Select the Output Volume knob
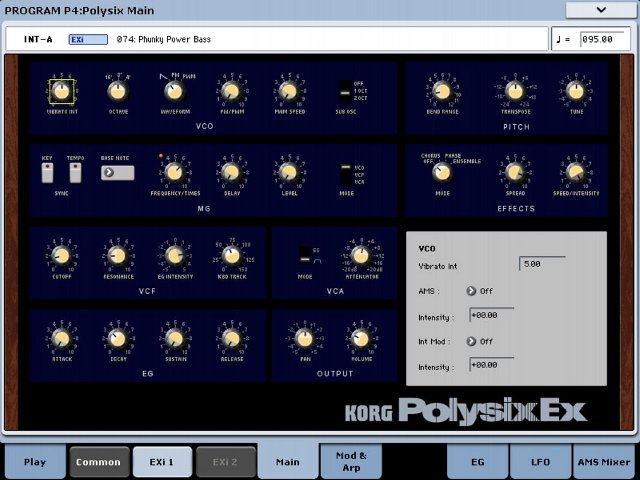640x480 pixels. point(358,338)
